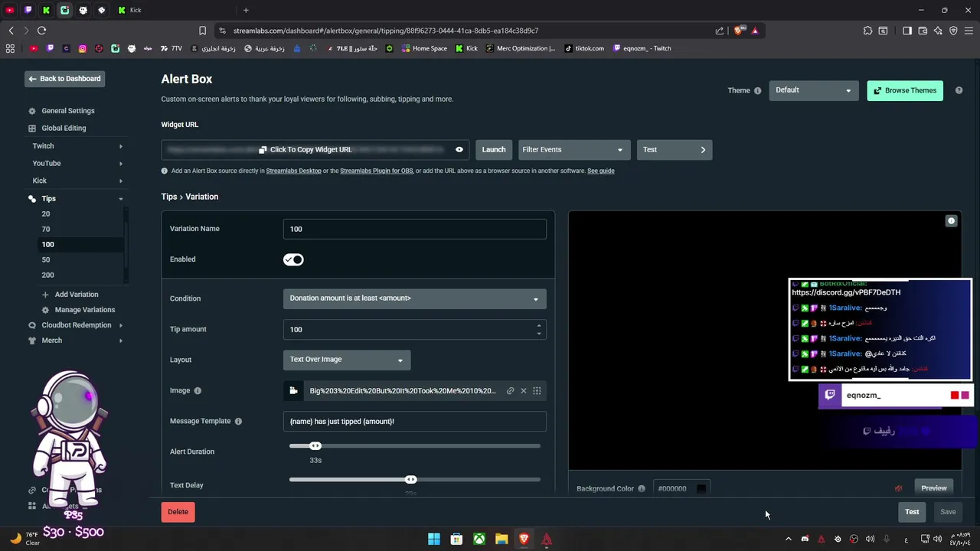Viewport: 980px width, 551px height.
Task: Expand the Kick section in sidebar
Action: 77,181
